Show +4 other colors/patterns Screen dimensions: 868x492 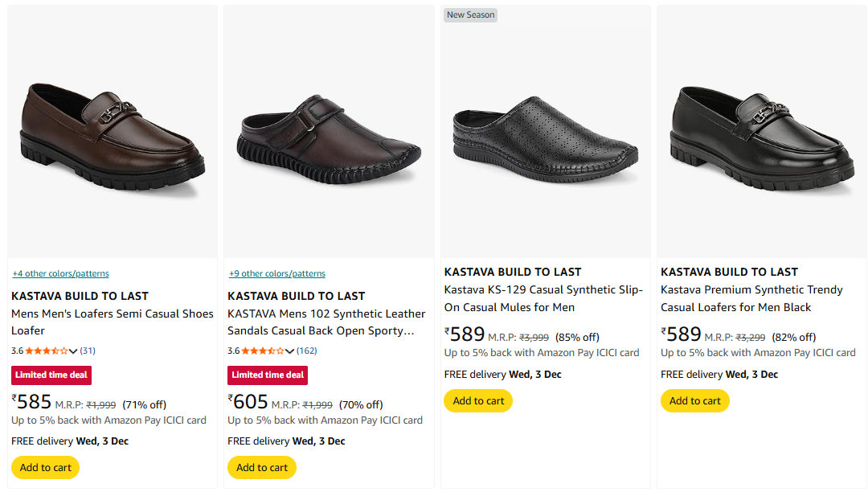60,273
